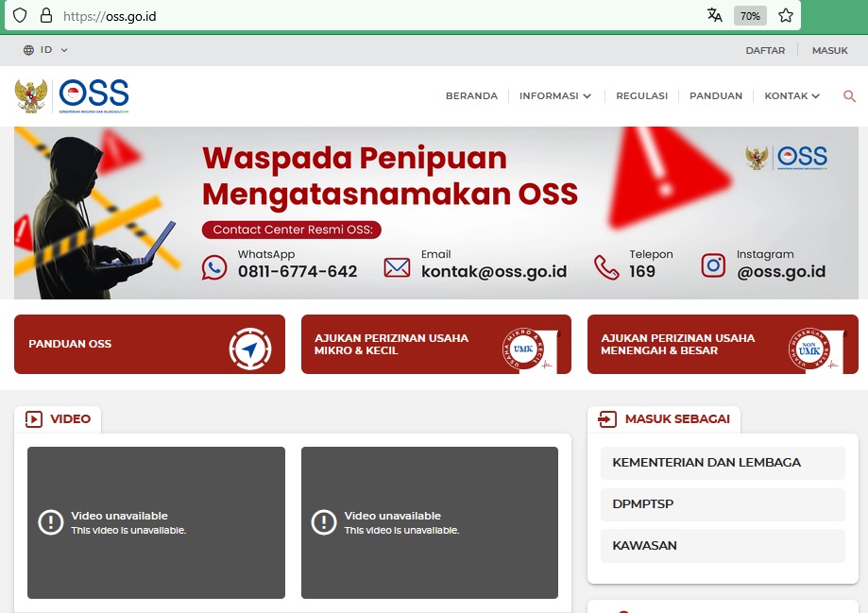The height and width of the screenshot is (613, 868).
Task: Click the first video's warning exclamation icon
Action: (x=50, y=522)
